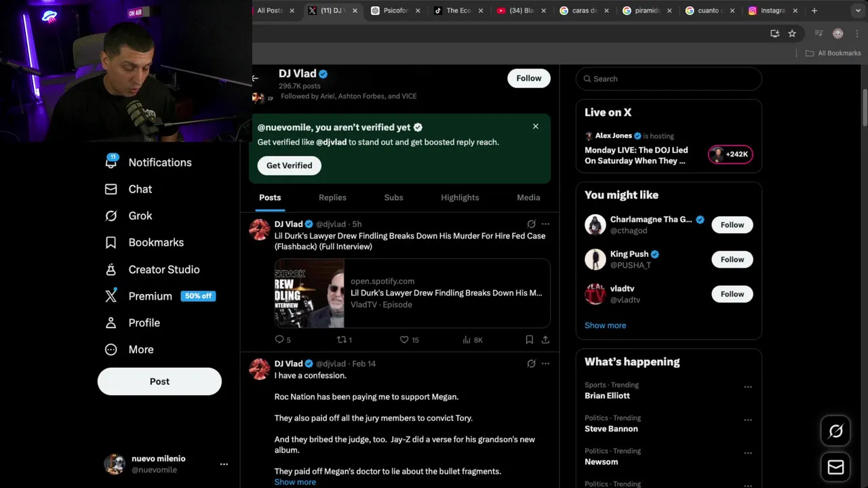Open the King Push profile avatar
Image resolution: width=868 pixels, height=488 pixels.
click(595, 259)
